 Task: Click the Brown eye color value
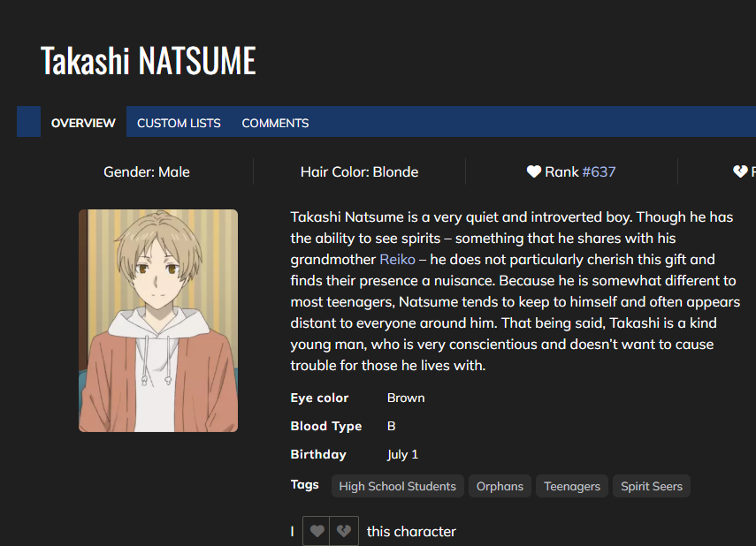[406, 398]
